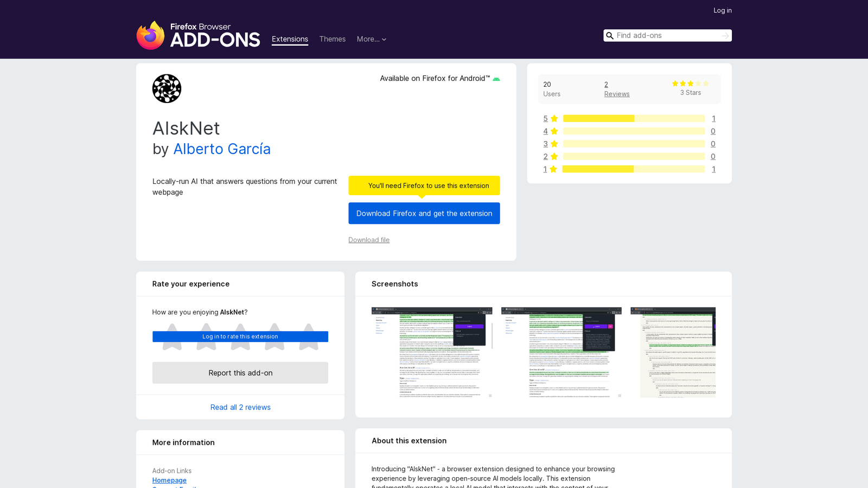Viewport: 868px width, 488px height.
Task: Click the Firefox Browser Add-ons logo
Action: click(198, 35)
